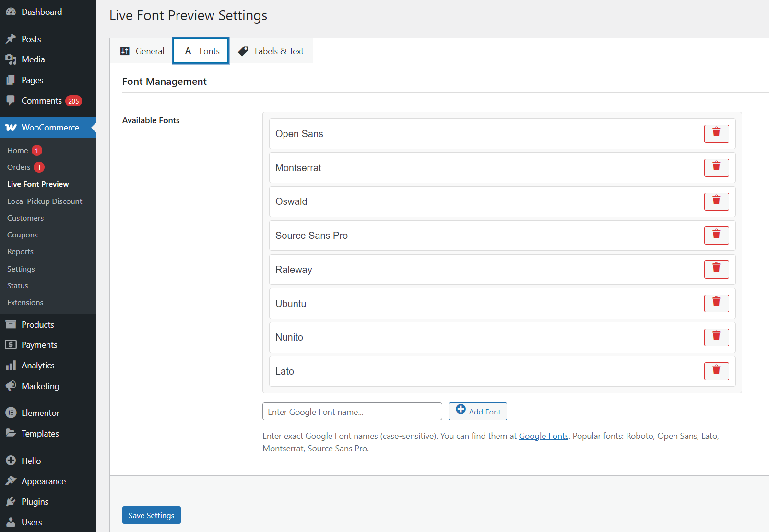Open the Google Fonts link
Screen dimensions: 769x532
(x=543, y=436)
